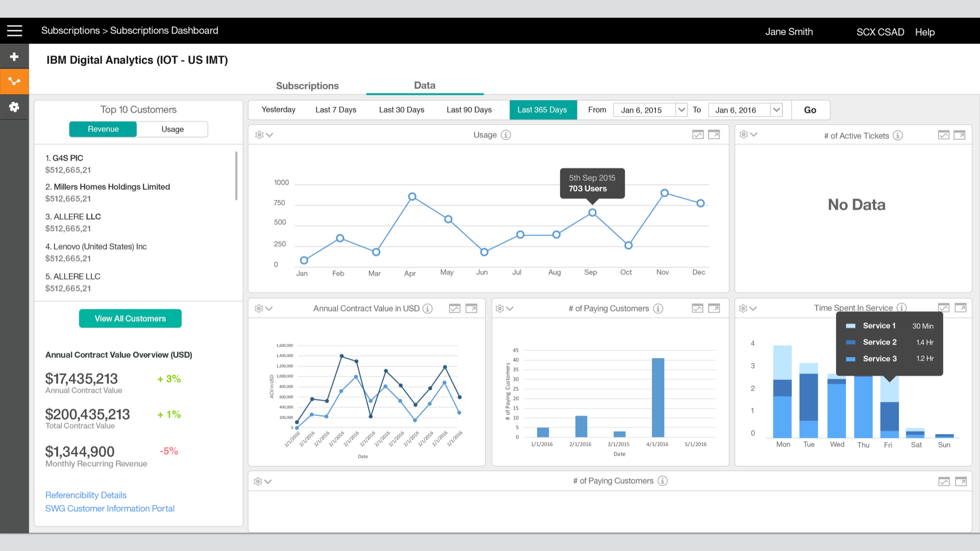Click the plus icon in sidebar
980x551 pixels.
click(x=14, y=57)
